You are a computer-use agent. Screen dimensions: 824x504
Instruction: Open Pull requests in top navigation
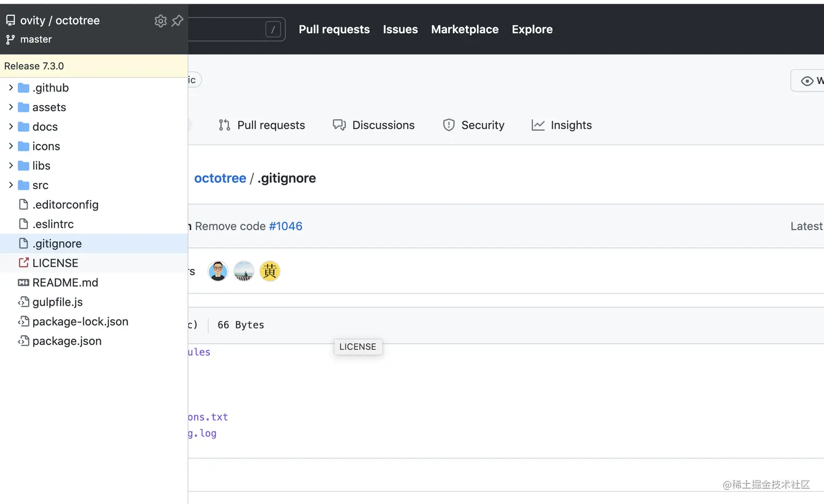(x=334, y=29)
